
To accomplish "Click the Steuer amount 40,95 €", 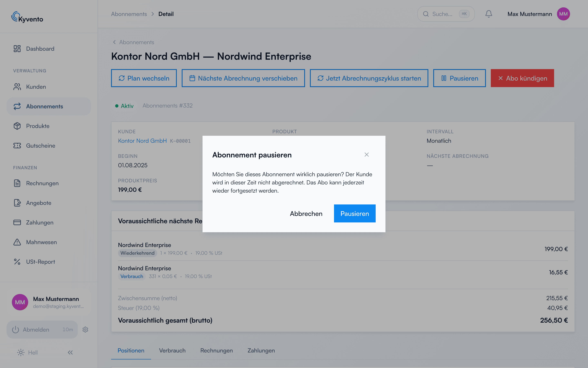I will point(557,308).
